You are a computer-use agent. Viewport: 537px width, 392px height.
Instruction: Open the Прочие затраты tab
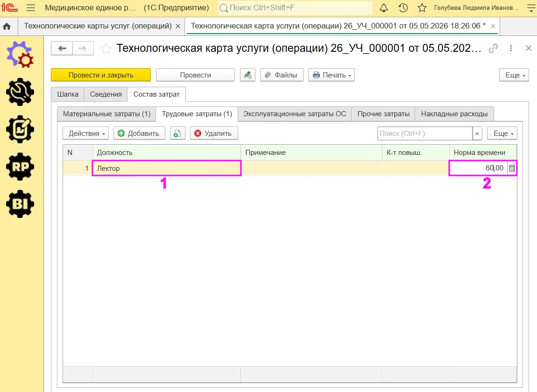(x=383, y=114)
